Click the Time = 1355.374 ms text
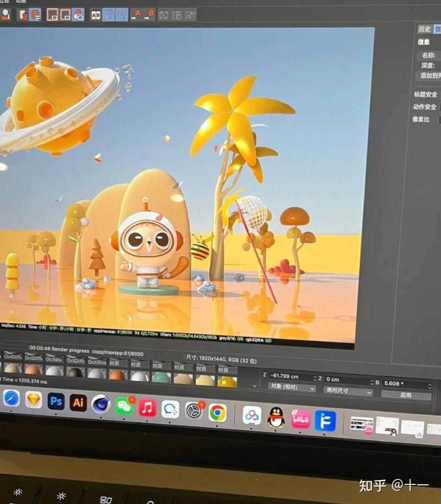This screenshot has height=504, width=441. click(x=24, y=380)
